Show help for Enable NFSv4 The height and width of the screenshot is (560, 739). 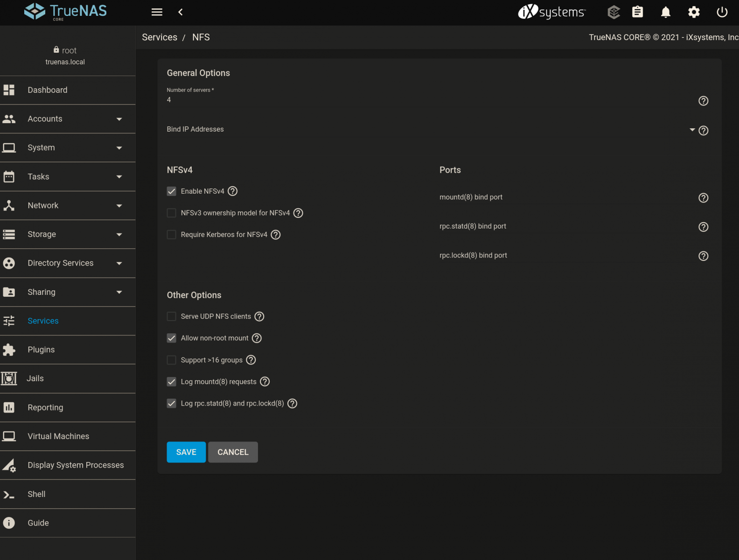click(x=233, y=191)
